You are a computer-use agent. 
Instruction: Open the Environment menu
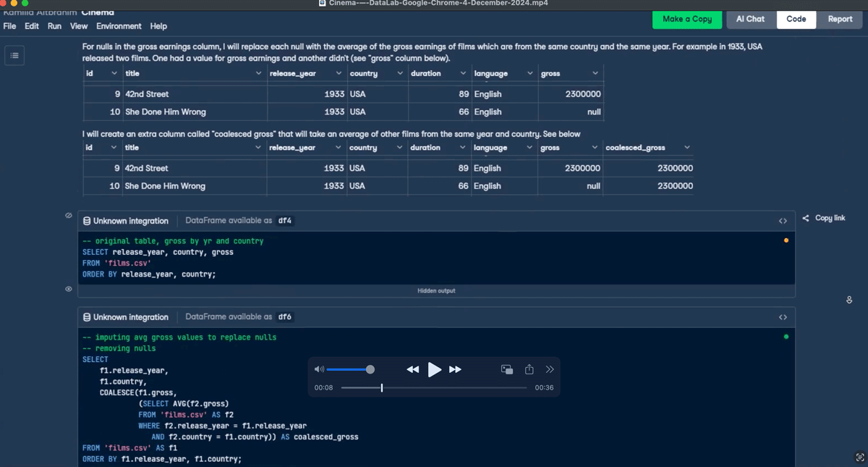coord(119,26)
